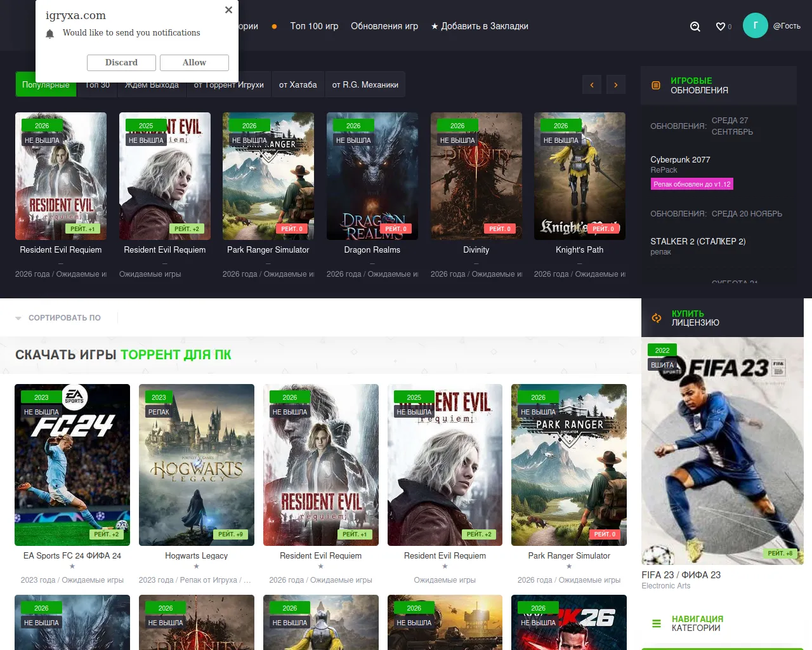Screen dimensions: 812x650
Task: Click СРЕДА 20 НОЯБРЬ update date
Action: pos(747,214)
